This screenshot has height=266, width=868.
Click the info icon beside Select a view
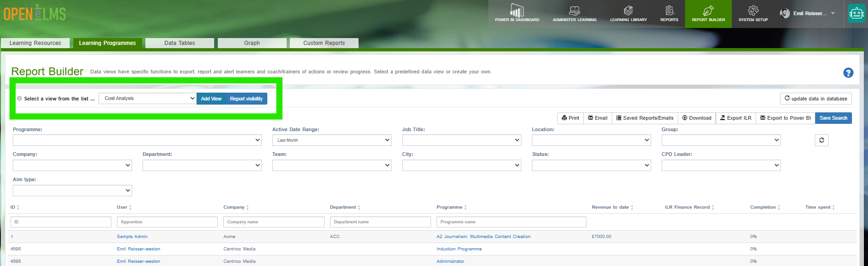coord(19,99)
